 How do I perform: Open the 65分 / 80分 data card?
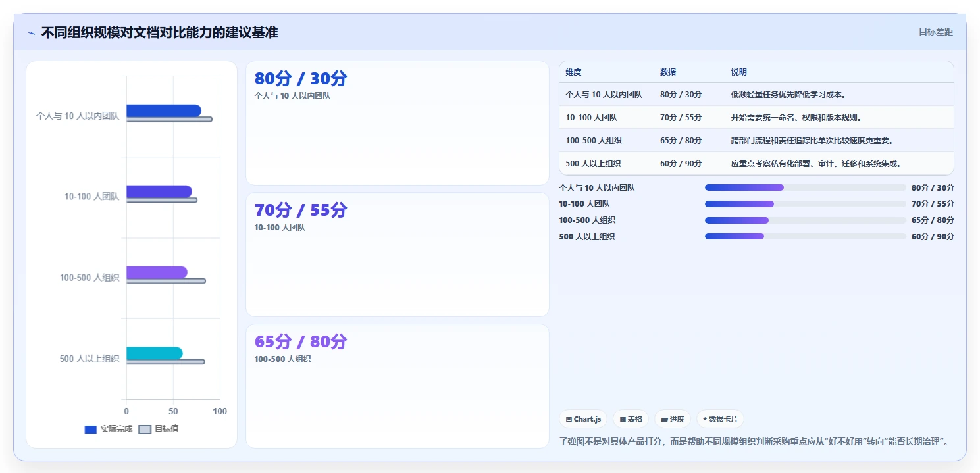(x=398, y=386)
